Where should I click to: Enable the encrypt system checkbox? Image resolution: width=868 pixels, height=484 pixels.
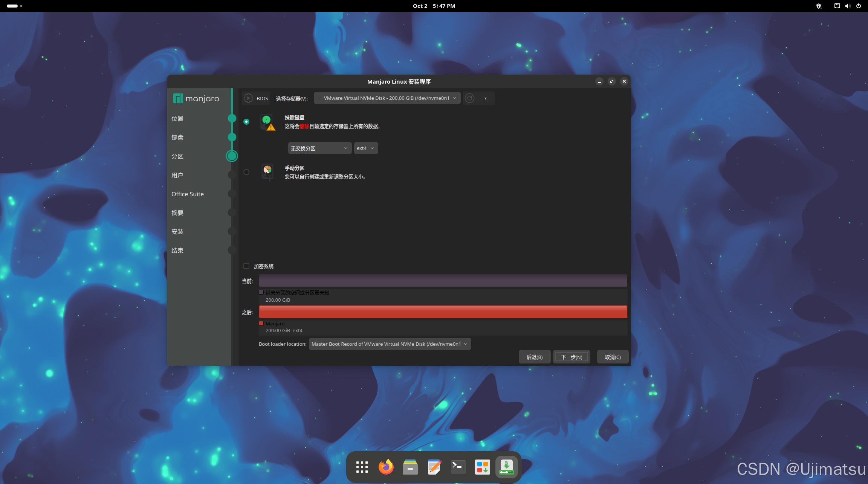click(246, 266)
